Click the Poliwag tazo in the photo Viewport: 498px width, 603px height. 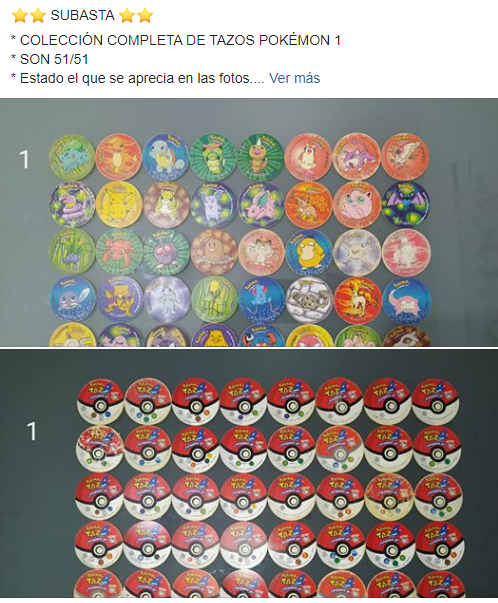pyautogui.click(x=73, y=300)
